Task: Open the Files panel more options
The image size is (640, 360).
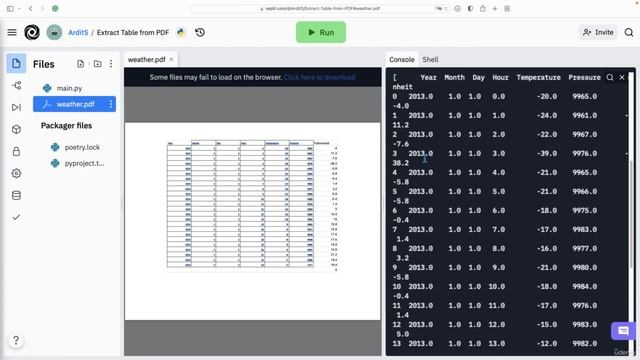Action: (111, 64)
